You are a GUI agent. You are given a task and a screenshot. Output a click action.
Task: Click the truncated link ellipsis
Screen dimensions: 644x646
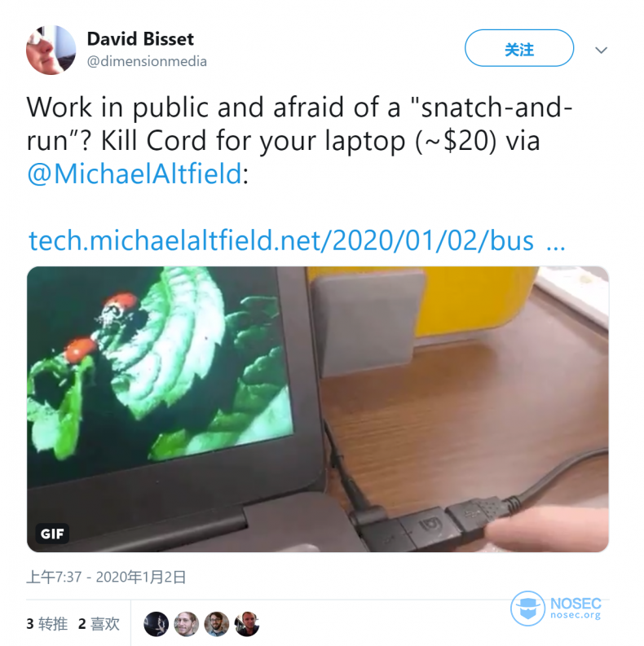pos(555,247)
